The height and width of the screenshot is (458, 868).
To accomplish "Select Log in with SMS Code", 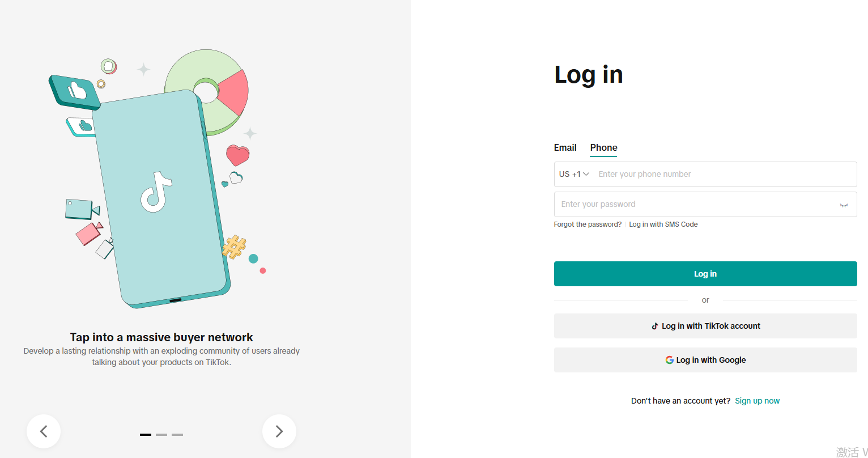I will (663, 224).
